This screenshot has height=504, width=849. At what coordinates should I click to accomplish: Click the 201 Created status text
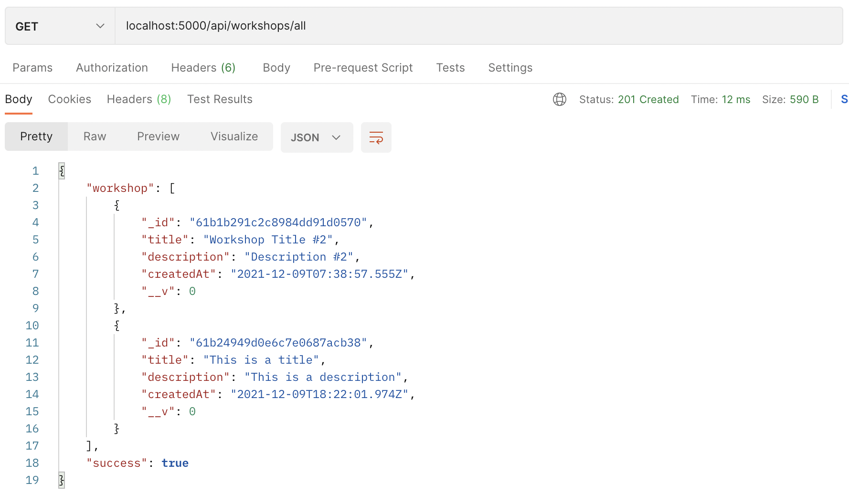[x=648, y=99]
